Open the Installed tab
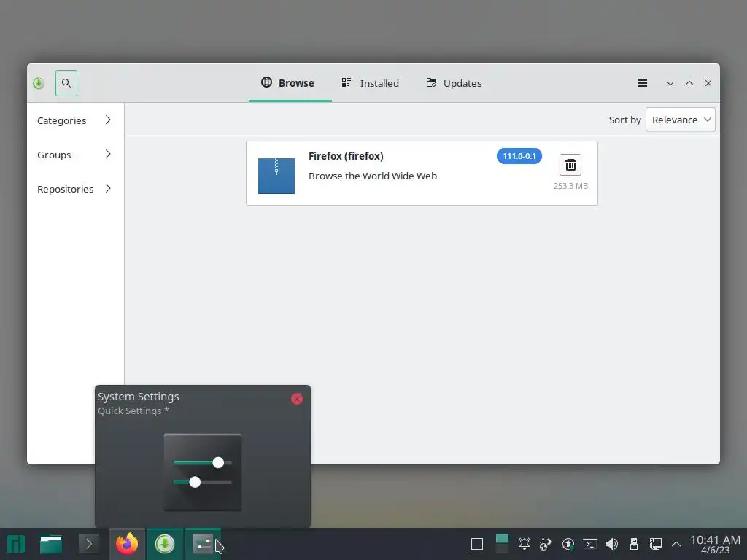This screenshot has width=747, height=560. point(370,83)
